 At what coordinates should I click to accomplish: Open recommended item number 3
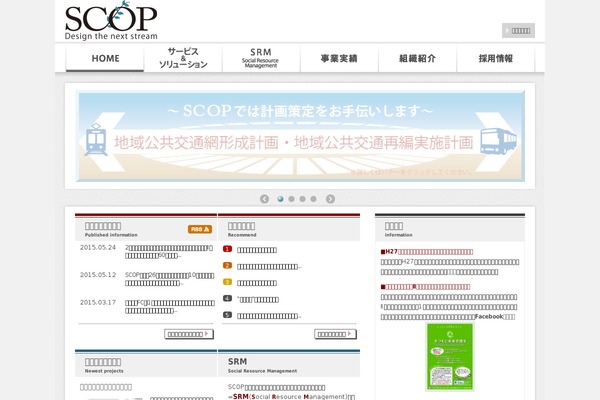click(257, 283)
